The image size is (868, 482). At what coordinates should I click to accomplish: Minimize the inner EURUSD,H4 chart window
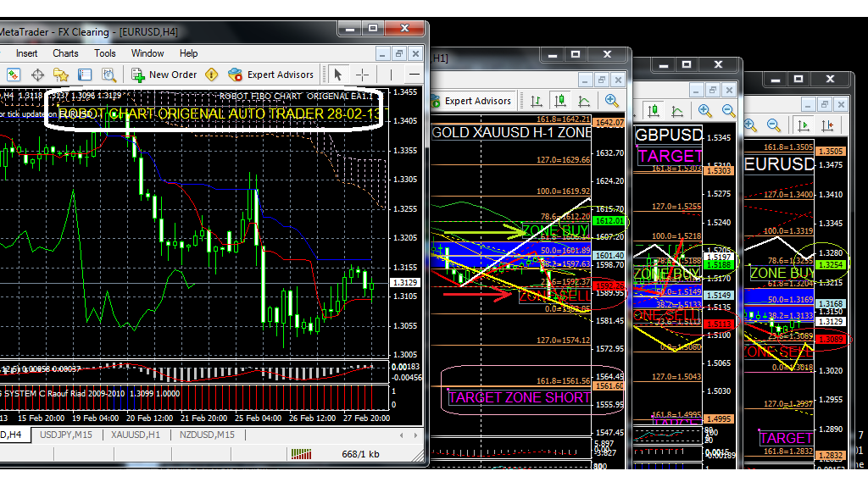tap(382, 53)
